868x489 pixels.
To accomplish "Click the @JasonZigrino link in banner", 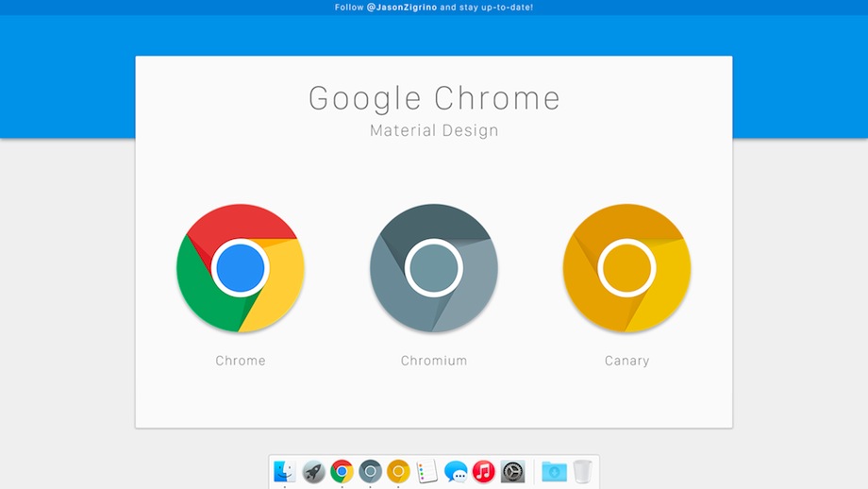I will click(402, 8).
